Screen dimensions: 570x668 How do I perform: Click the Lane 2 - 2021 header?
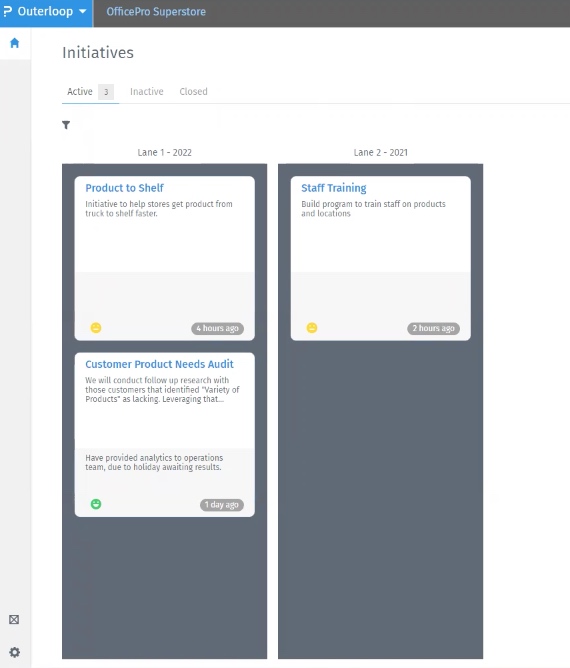[x=380, y=153]
